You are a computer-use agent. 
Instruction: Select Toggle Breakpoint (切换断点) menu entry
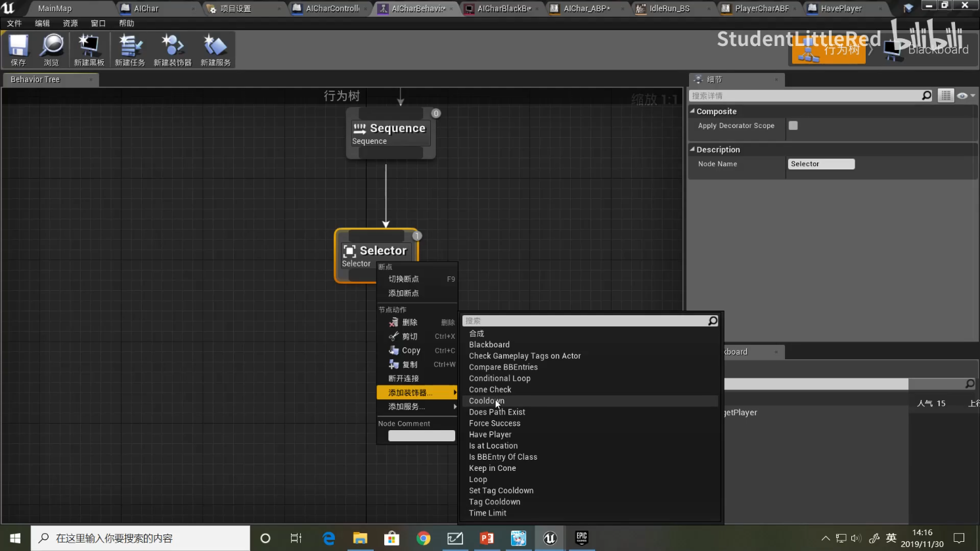click(x=417, y=279)
